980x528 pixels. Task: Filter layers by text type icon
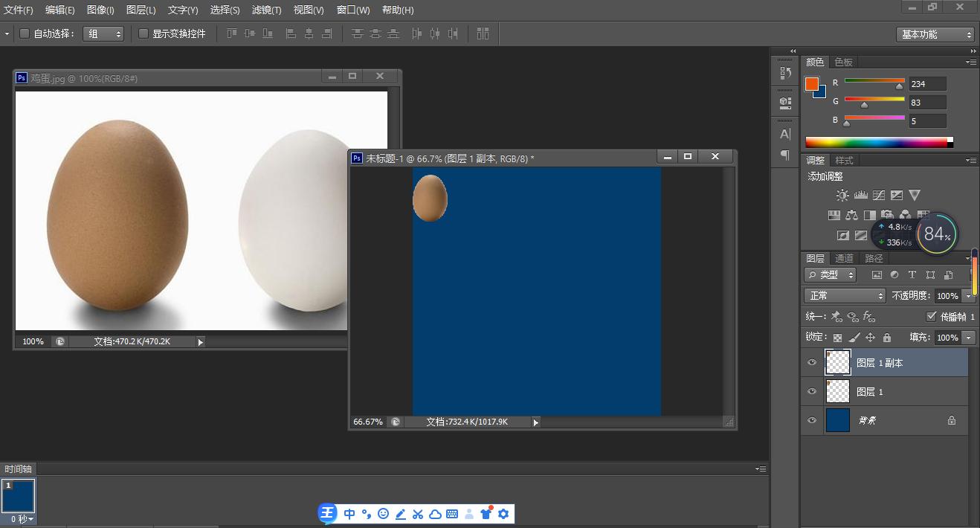pos(912,274)
